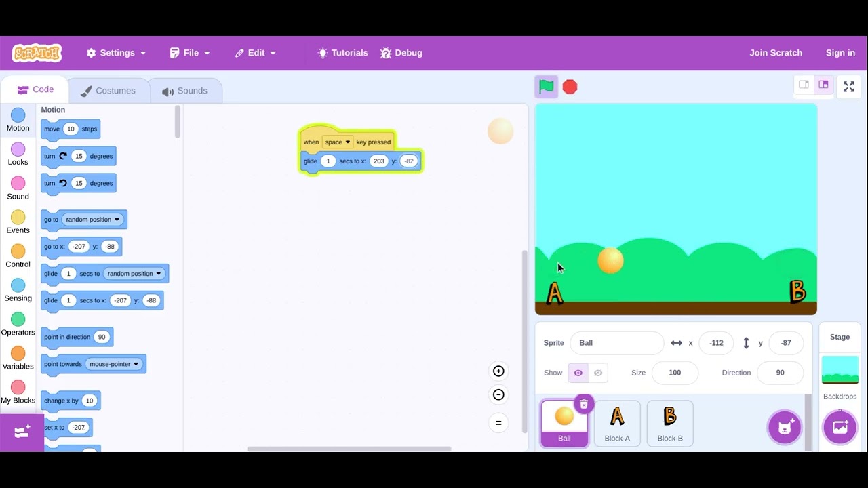The width and height of the screenshot is (868, 488).
Task: Select the Variables block category
Action: (18, 358)
